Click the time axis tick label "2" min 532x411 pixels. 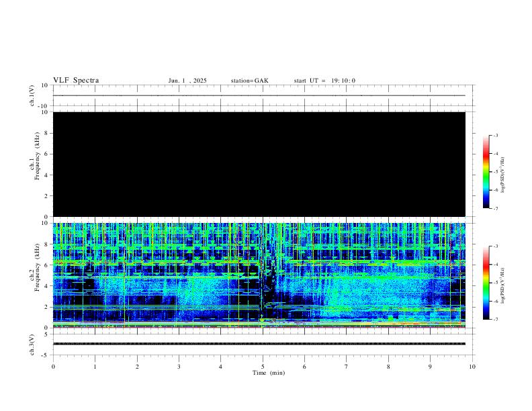[137, 367]
